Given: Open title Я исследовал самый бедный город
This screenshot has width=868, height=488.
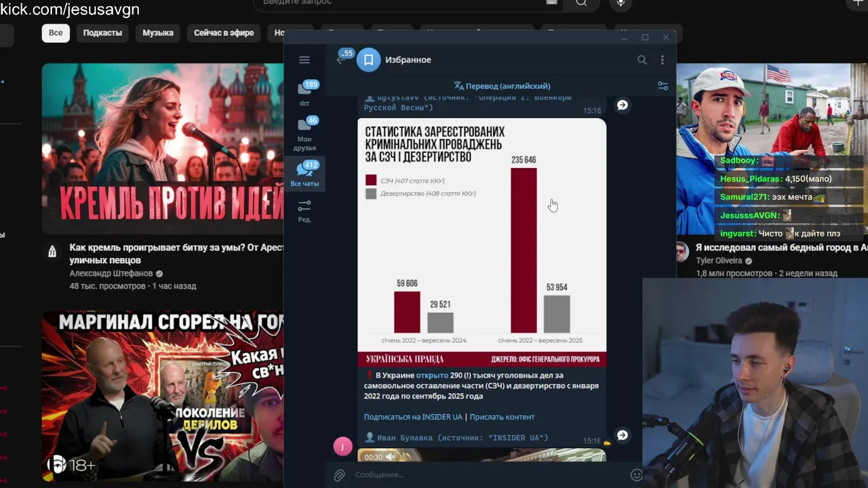Looking at the screenshot, I should [x=782, y=248].
